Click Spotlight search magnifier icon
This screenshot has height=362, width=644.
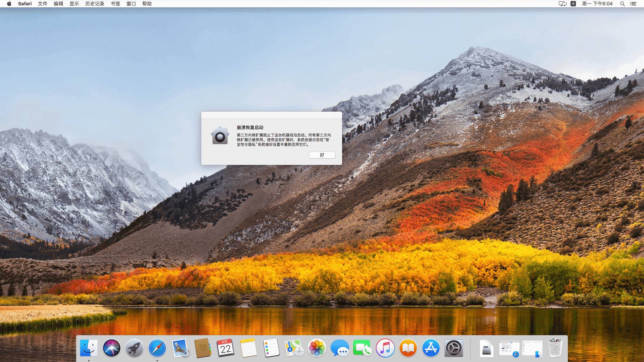pos(622,4)
